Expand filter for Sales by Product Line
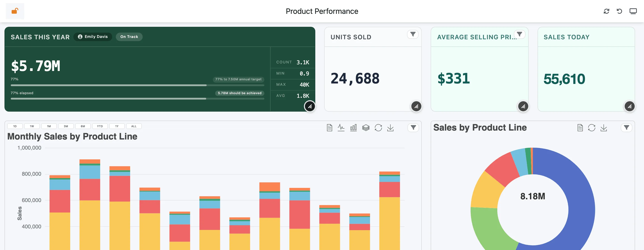Viewport: 644px width, 250px height. (x=626, y=128)
